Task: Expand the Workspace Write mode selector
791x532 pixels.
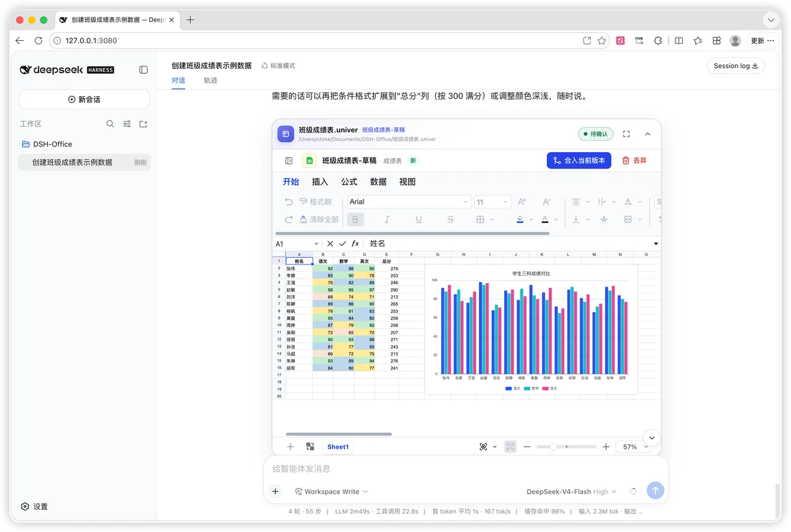Action: coord(331,492)
